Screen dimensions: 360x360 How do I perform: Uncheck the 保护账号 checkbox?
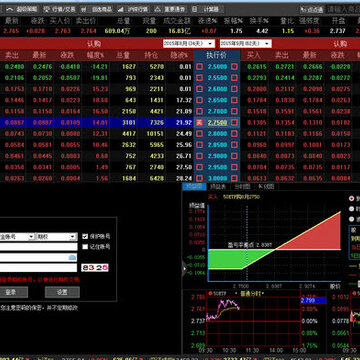point(85,236)
